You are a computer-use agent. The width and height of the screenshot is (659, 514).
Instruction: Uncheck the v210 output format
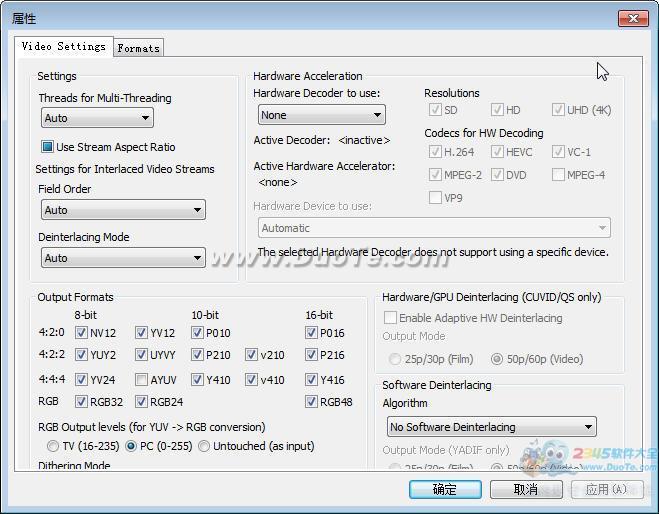[x=251, y=355]
